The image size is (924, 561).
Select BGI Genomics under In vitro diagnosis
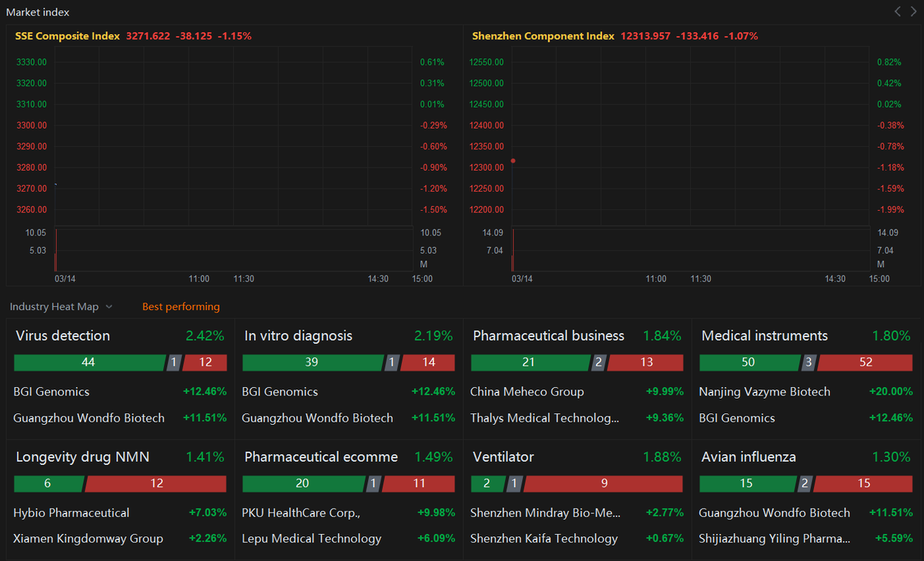pyautogui.click(x=349, y=392)
